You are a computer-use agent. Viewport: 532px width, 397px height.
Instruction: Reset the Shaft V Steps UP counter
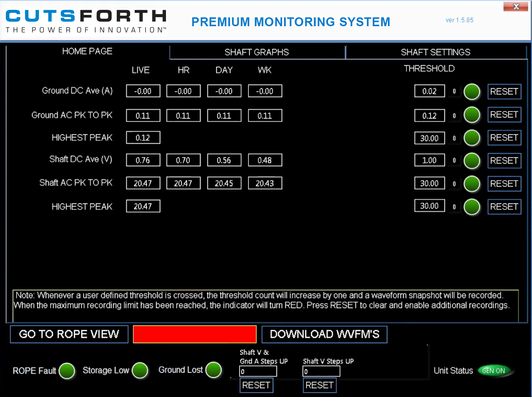319,385
